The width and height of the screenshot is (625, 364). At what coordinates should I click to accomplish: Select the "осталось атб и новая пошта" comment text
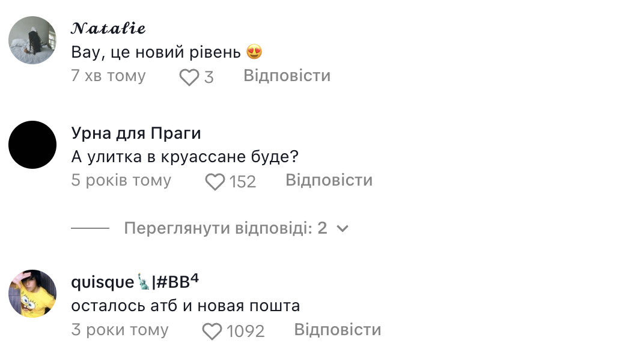point(185,306)
